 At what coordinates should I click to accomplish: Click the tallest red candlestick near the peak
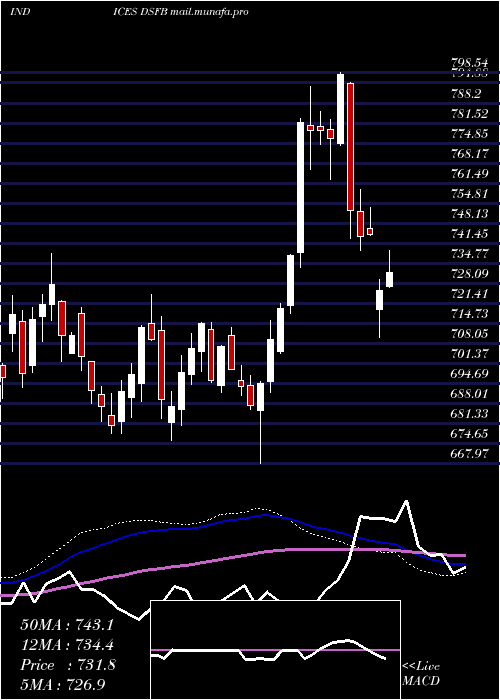pyautogui.click(x=350, y=146)
